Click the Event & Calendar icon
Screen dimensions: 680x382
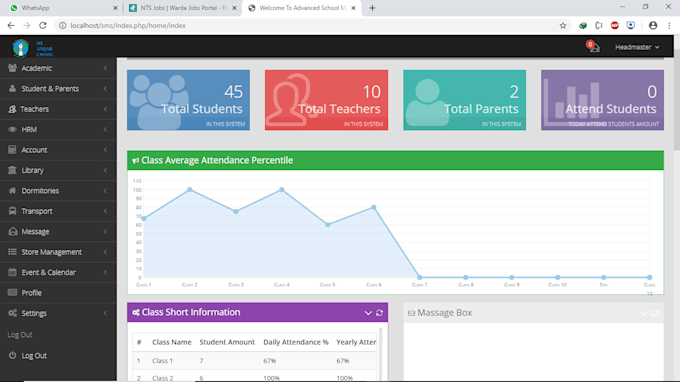click(x=12, y=272)
